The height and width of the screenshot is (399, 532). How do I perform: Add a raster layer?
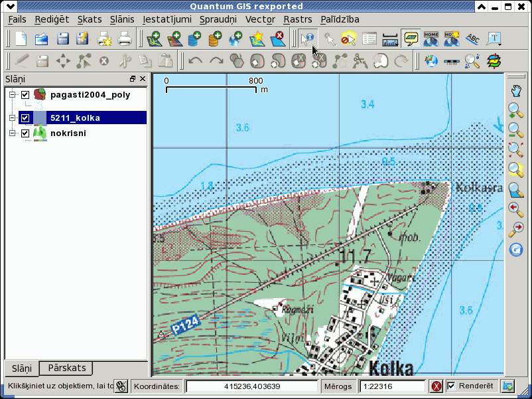tap(174, 39)
